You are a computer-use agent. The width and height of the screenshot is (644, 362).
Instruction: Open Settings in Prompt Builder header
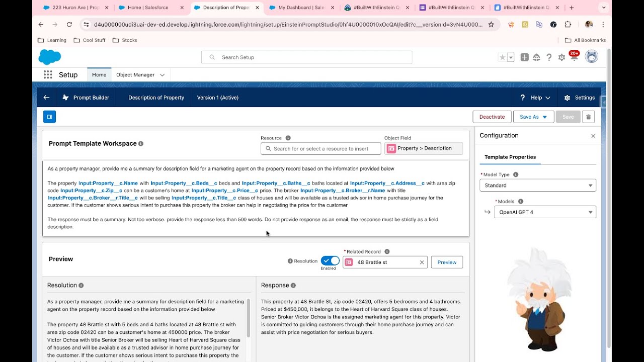pyautogui.click(x=580, y=98)
